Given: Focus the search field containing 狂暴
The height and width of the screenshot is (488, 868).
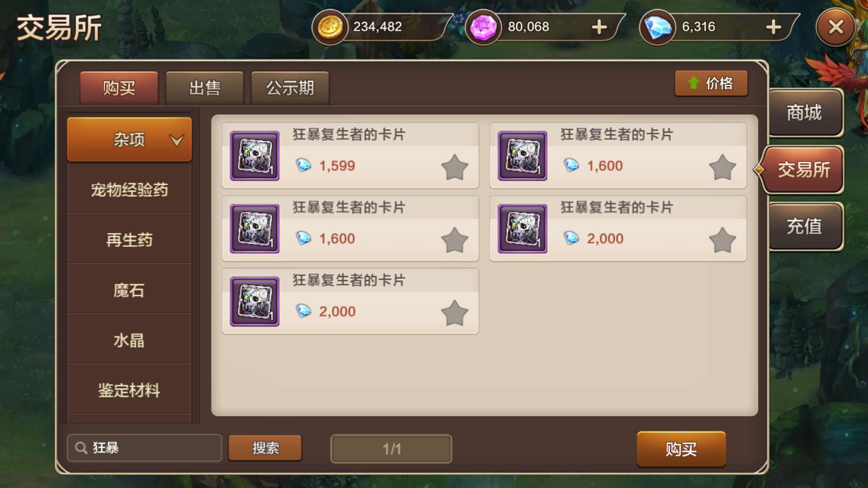Looking at the screenshot, I should 144,448.
